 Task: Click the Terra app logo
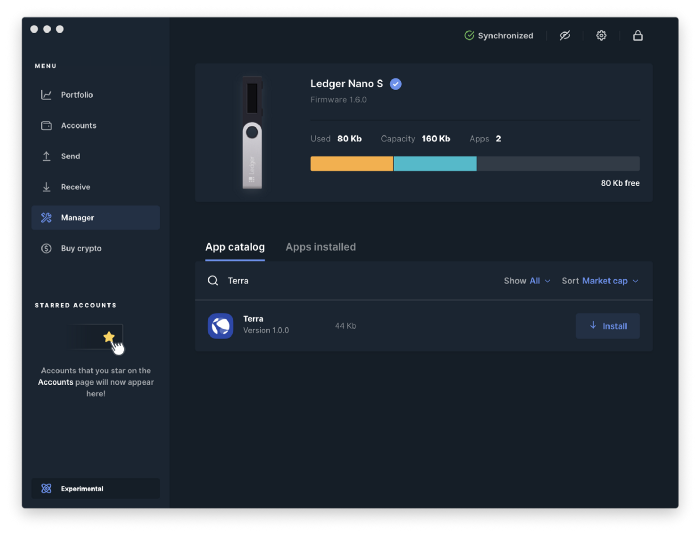point(221,326)
